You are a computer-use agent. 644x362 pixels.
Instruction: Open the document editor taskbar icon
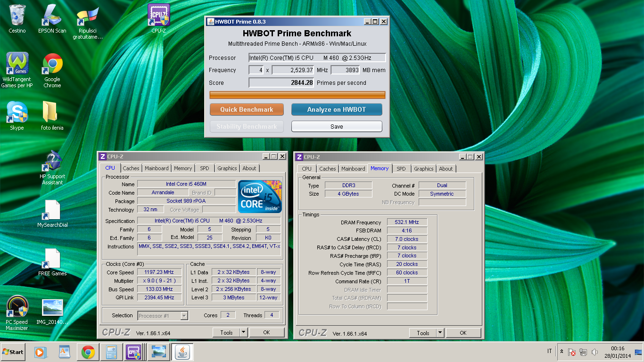[64, 352]
